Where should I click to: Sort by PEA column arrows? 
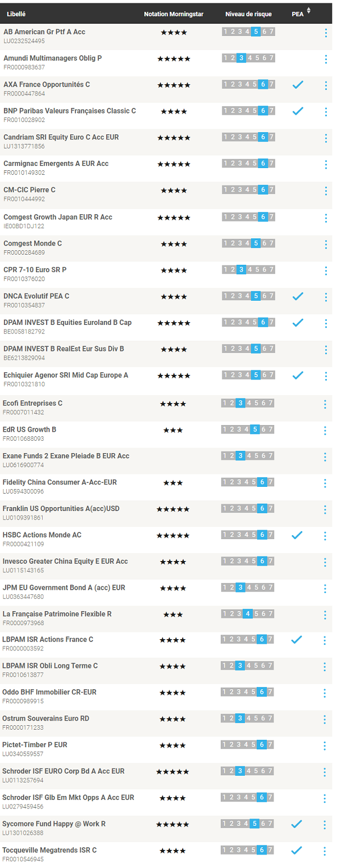308,11
